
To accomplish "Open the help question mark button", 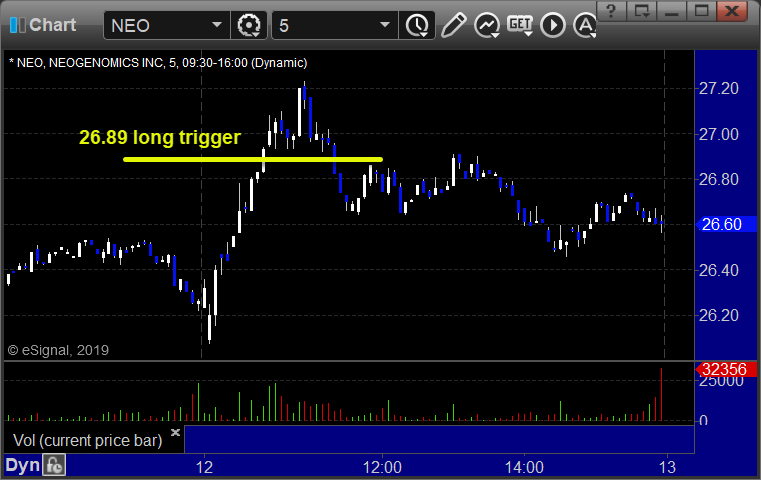I will (612, 11).
